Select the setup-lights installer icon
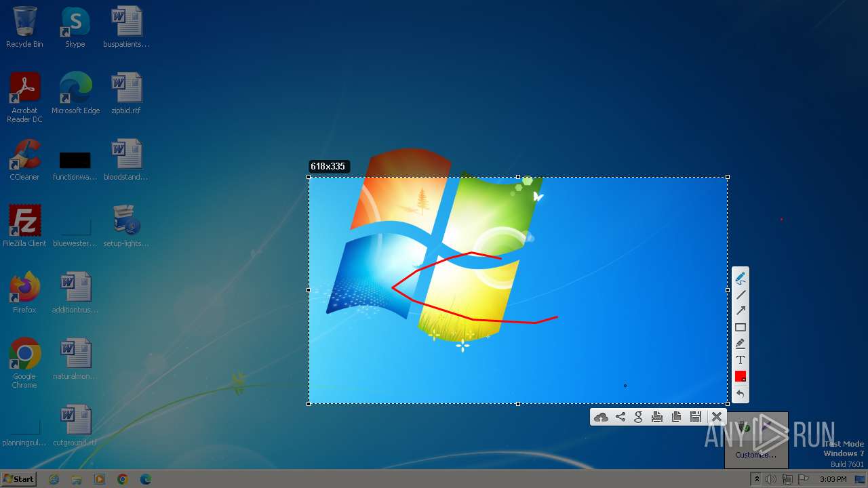 (x=126, y=226)
